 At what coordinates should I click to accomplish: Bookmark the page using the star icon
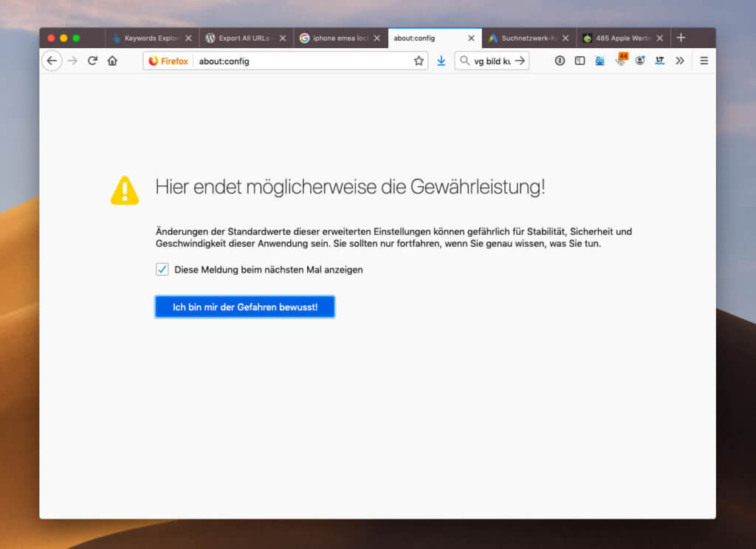click(x=419, y=61)
